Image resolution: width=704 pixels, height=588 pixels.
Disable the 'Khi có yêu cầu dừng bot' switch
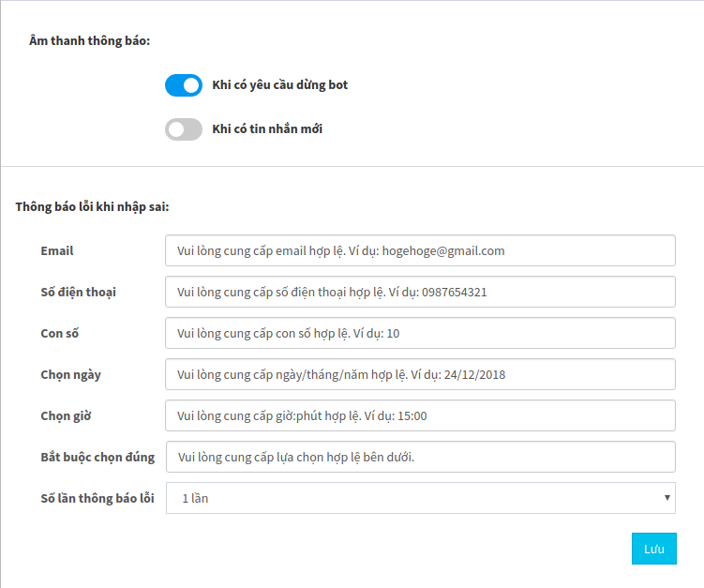184,85
